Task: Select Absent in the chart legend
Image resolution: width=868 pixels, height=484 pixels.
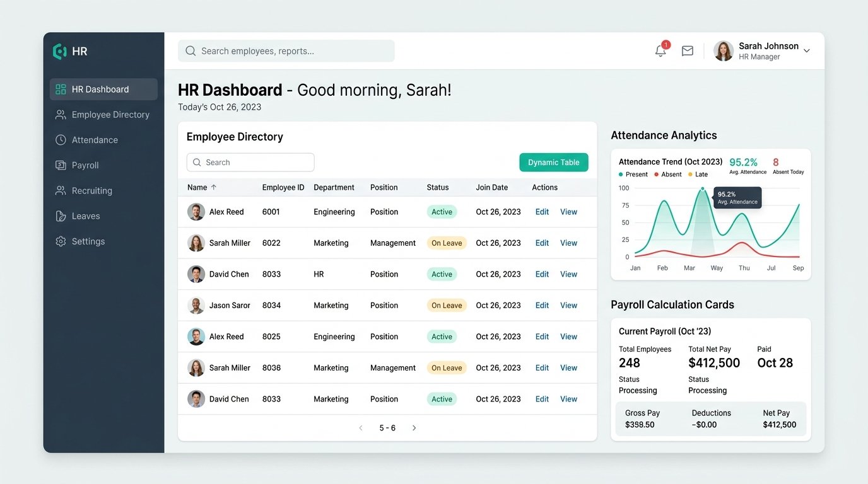Action: (668, 175)
